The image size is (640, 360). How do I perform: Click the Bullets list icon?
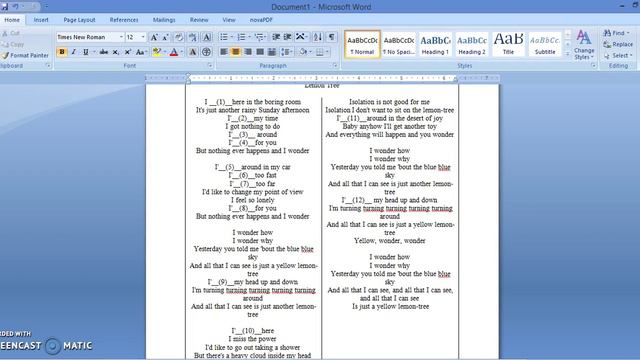[224, 37]
